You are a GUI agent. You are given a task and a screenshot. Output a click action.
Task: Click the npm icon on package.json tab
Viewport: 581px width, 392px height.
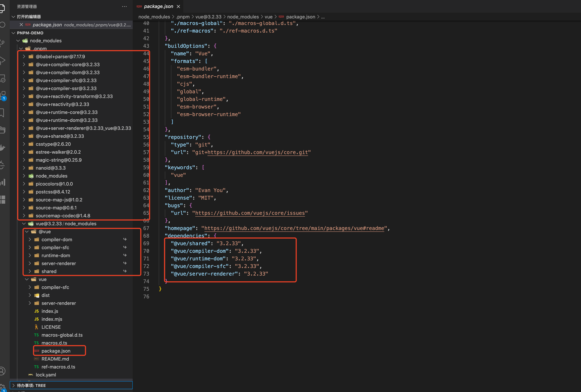click(x=139, y=7)
